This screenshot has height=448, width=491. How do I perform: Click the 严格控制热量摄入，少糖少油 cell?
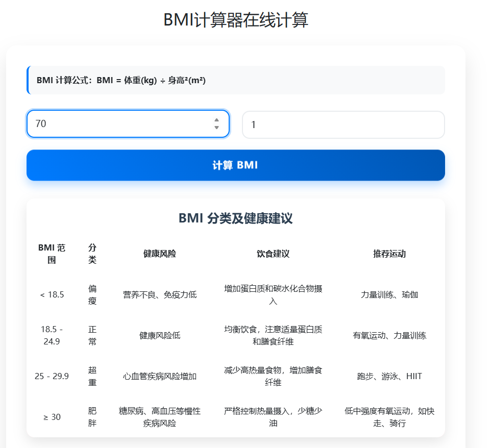tap(273, 417)
